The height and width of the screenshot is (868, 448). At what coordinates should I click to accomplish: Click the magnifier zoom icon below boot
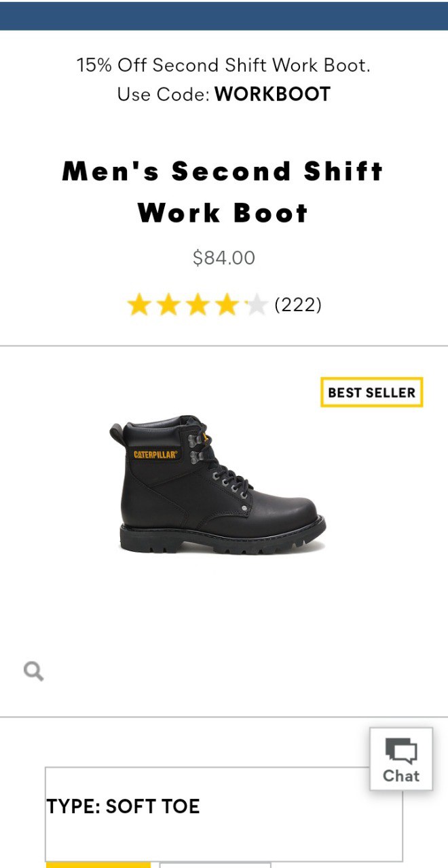click(x=33, y=671)
